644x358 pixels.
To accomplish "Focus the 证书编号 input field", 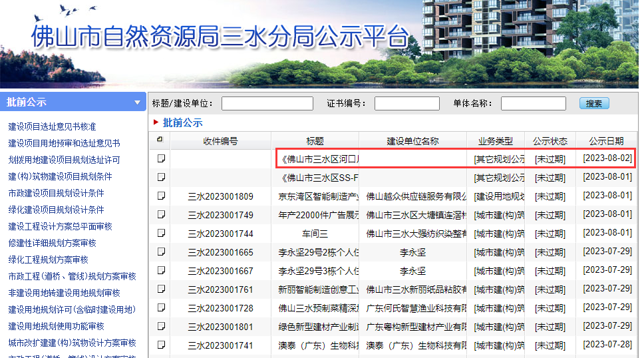I will [407, 104].
